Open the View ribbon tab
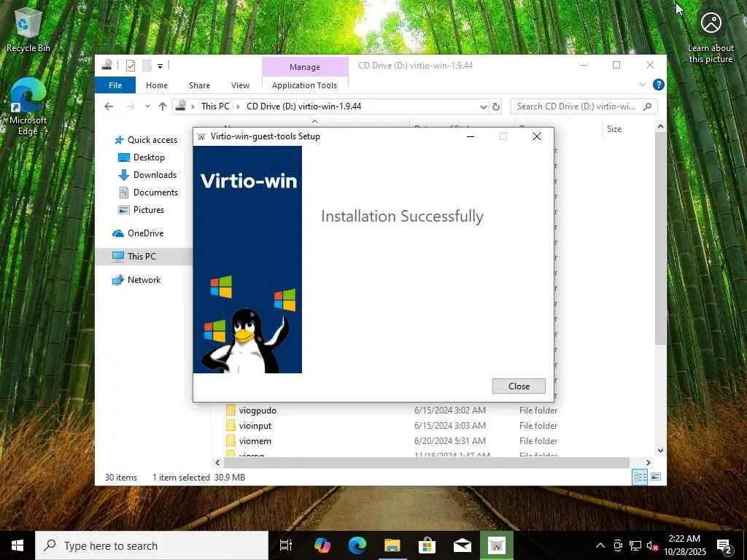 [x=240, y=85]
